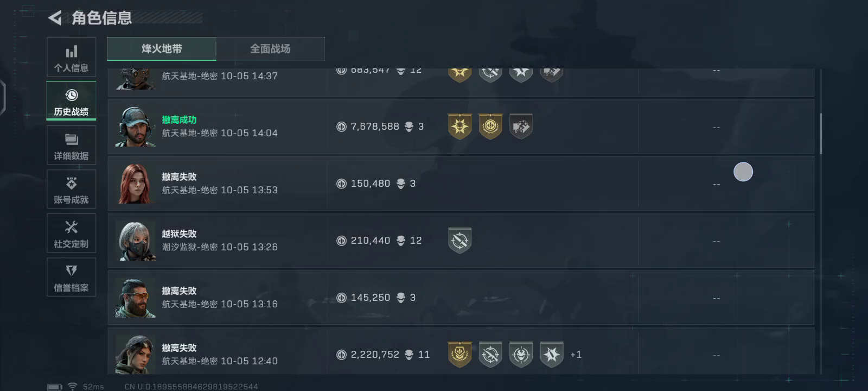Screen dimensions: 868x391
Task: Select the 历史战绩 sidebar section
Action: pyautogui.click(x=71, y=101)
